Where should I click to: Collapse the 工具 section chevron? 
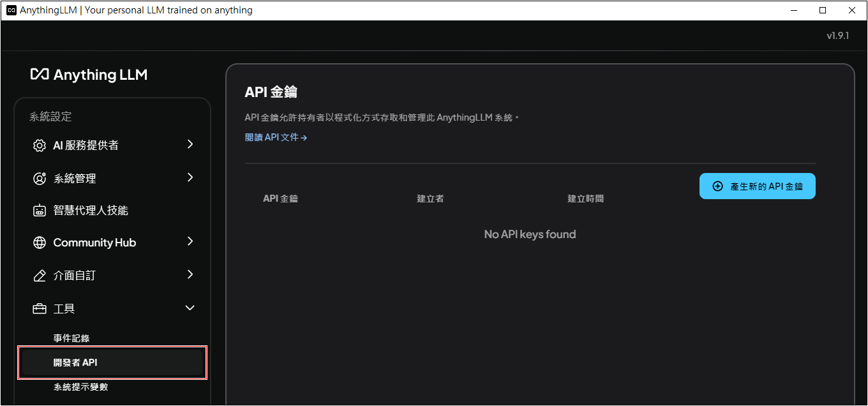click(190, 308)
